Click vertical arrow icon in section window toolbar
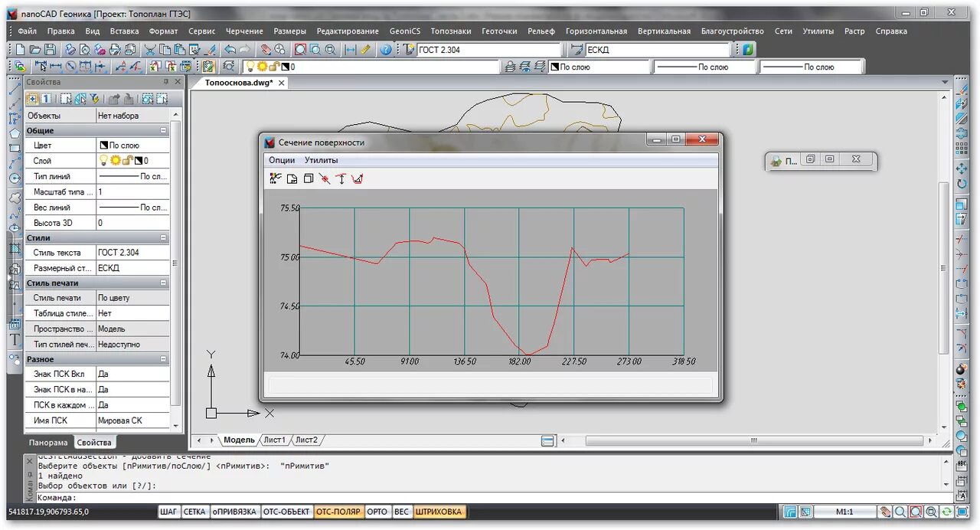This screenshot has width=980, height=530. pyautogui.click(x=341, y=178)
